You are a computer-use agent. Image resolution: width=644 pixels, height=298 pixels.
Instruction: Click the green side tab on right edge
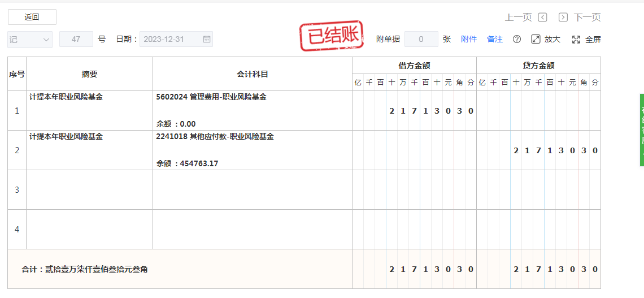pyautogui.click(x=641, y=130)
